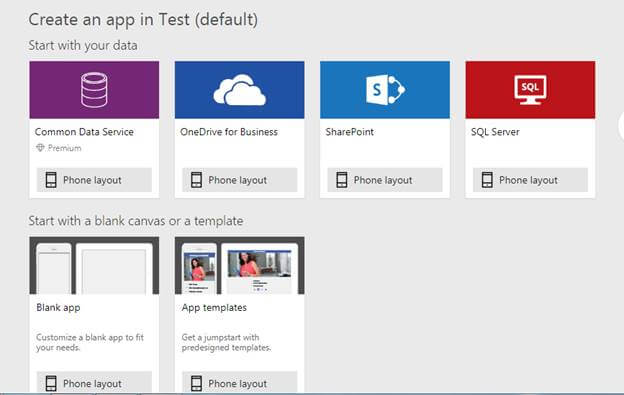Image resolution: width=624 pixels, height=395 pixels.
Task: Choose Phone layout for OneDrive for Business
Action: (x=240, y=180)
